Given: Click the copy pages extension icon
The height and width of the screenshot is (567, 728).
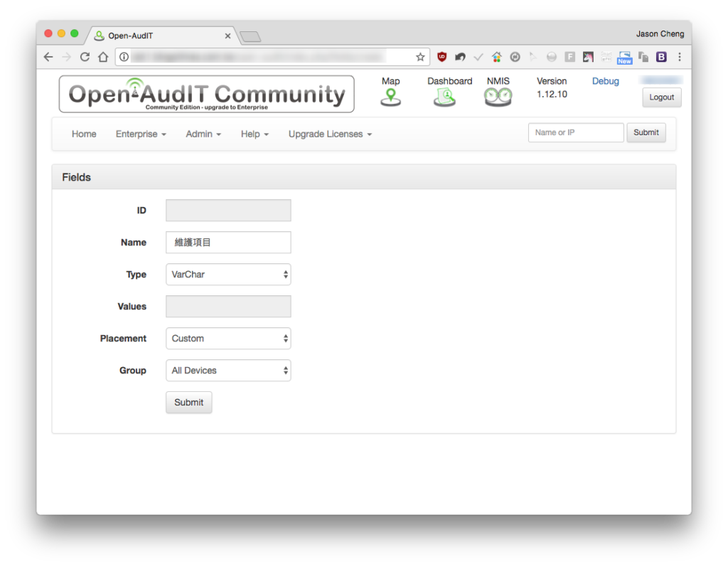Looking at the screenshot, I should click(x=643, y=57).
